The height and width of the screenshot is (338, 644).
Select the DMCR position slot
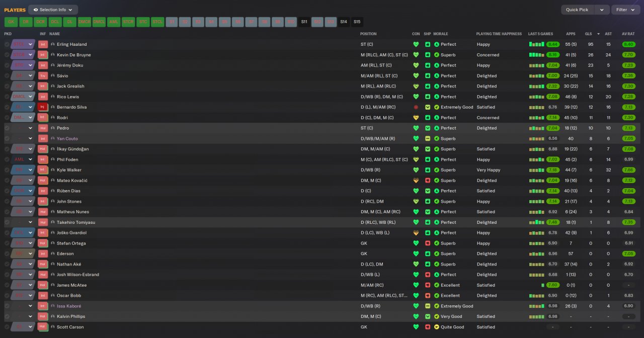coord(84,22)
